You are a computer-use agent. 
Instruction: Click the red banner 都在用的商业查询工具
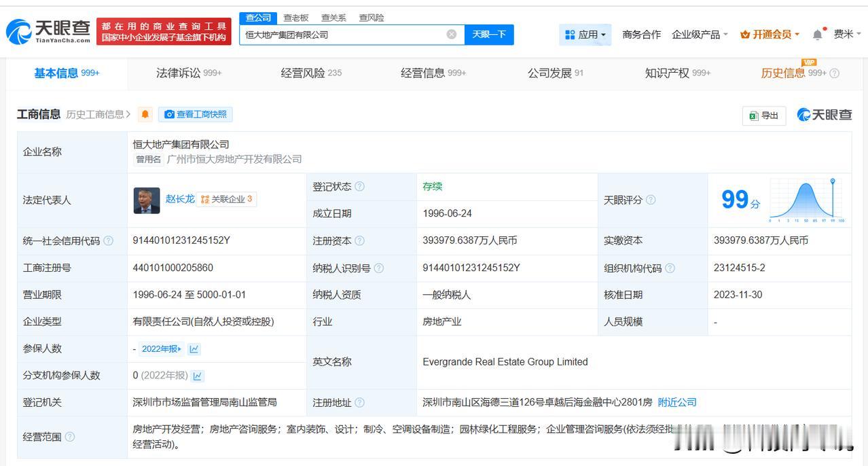164,31
